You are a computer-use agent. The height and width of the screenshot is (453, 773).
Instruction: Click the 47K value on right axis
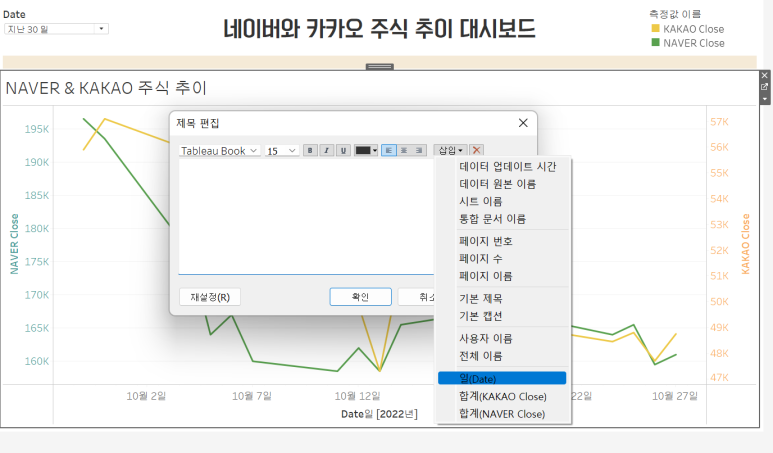coord(719,378)
